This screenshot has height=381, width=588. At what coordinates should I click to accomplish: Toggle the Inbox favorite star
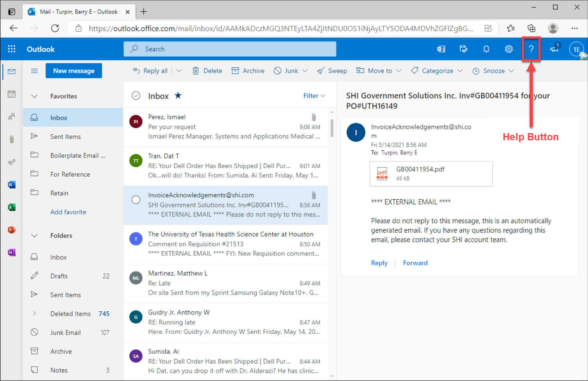[x=178, y=95]
